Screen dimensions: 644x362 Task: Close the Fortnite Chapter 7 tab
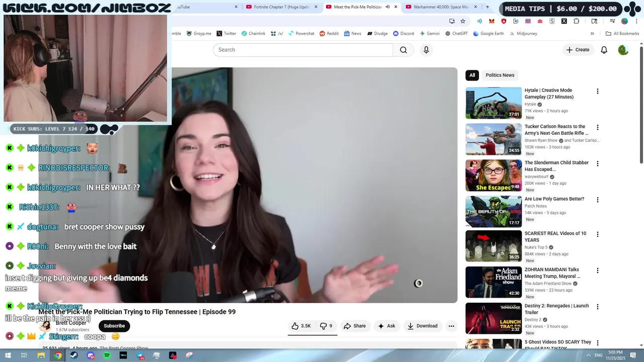(x=315, y=7)
